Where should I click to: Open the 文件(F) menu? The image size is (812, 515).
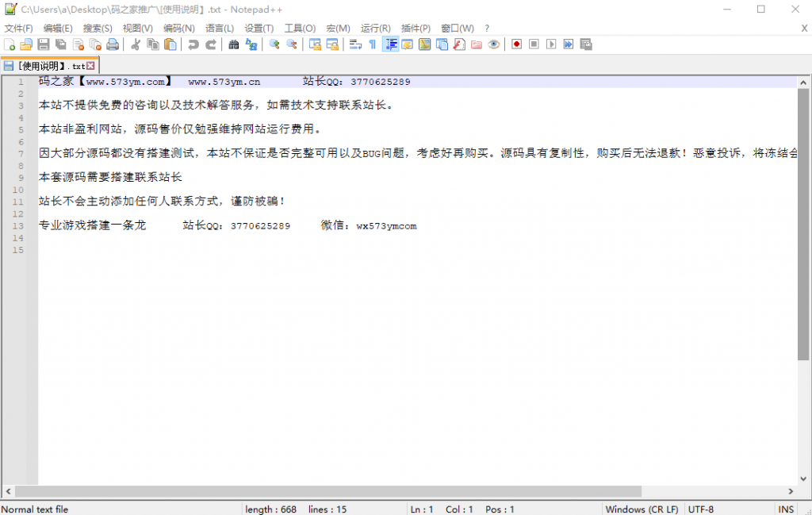[x=19, y=29]
